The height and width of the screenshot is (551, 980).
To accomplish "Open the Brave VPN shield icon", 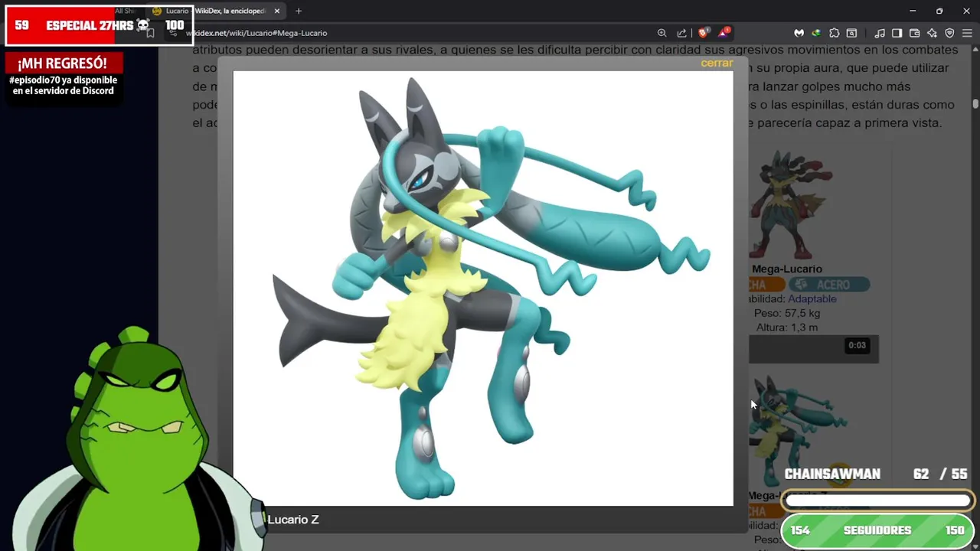I will tap(949, 33).
